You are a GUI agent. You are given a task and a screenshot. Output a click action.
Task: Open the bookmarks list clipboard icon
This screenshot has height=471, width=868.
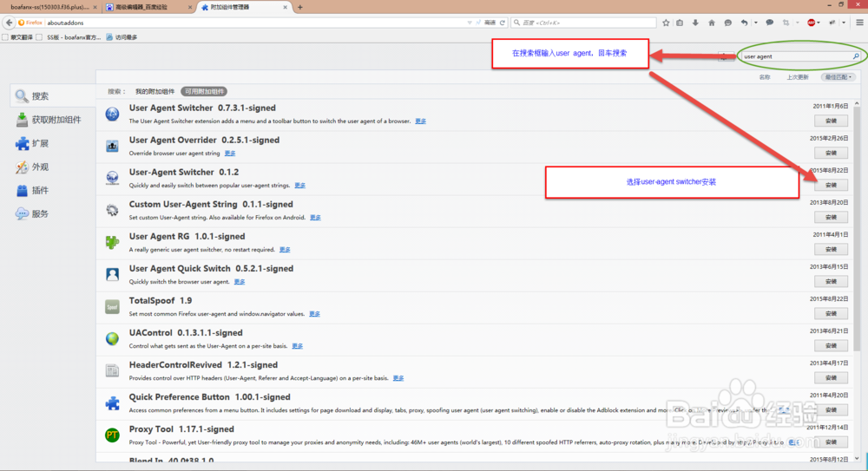tap(680, 23)
